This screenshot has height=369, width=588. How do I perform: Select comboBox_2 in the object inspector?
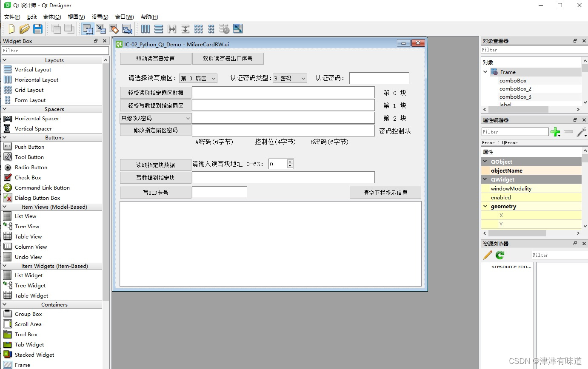click(x=515, y=89)
